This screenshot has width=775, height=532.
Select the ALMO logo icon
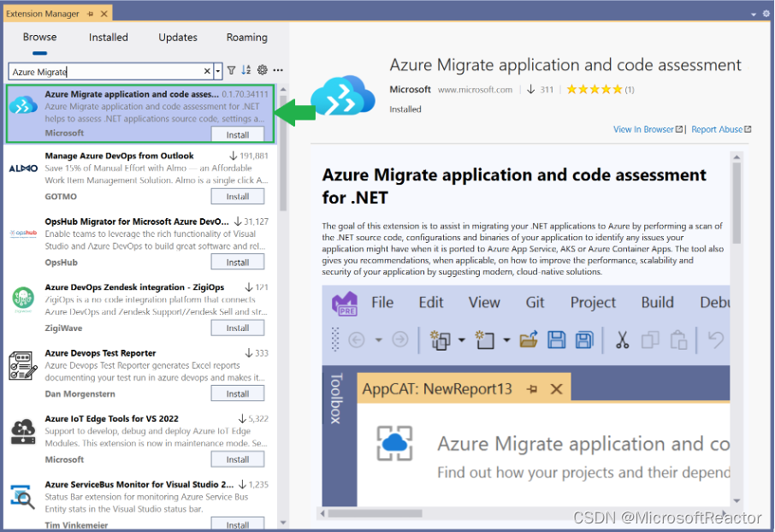coord(23,168)
